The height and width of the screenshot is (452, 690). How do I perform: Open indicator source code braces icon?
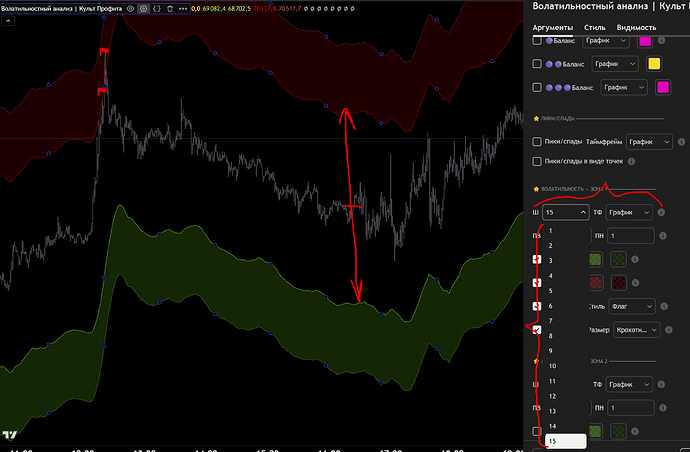(x=156, y=8)
